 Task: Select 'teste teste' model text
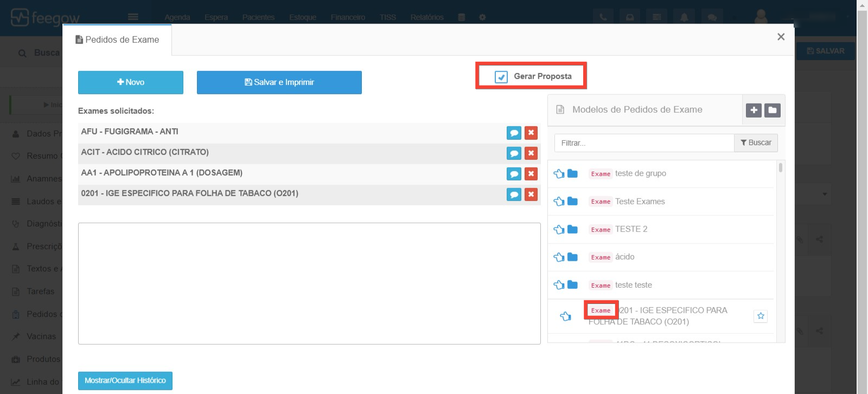point(634,285)
